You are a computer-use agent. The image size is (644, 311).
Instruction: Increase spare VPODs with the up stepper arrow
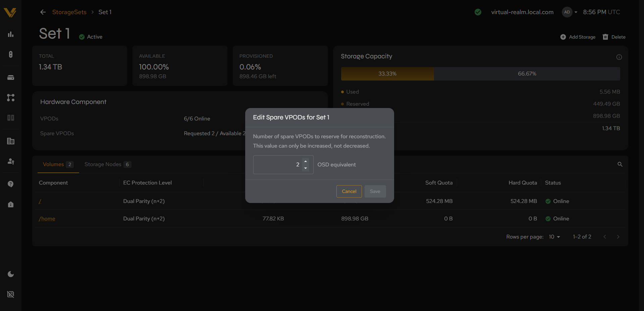[306, 161]
